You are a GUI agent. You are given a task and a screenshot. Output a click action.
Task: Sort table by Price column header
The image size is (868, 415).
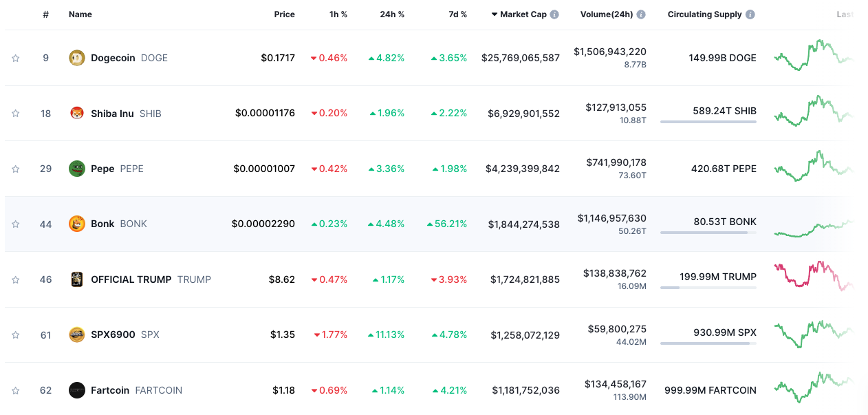coord(284,14)
